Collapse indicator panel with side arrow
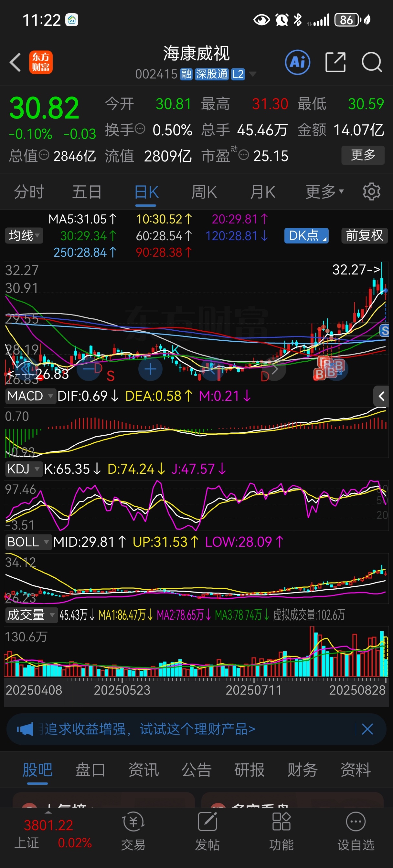This screenshot has width=393, height=868. pyautogui.click(x=382, y=396)
